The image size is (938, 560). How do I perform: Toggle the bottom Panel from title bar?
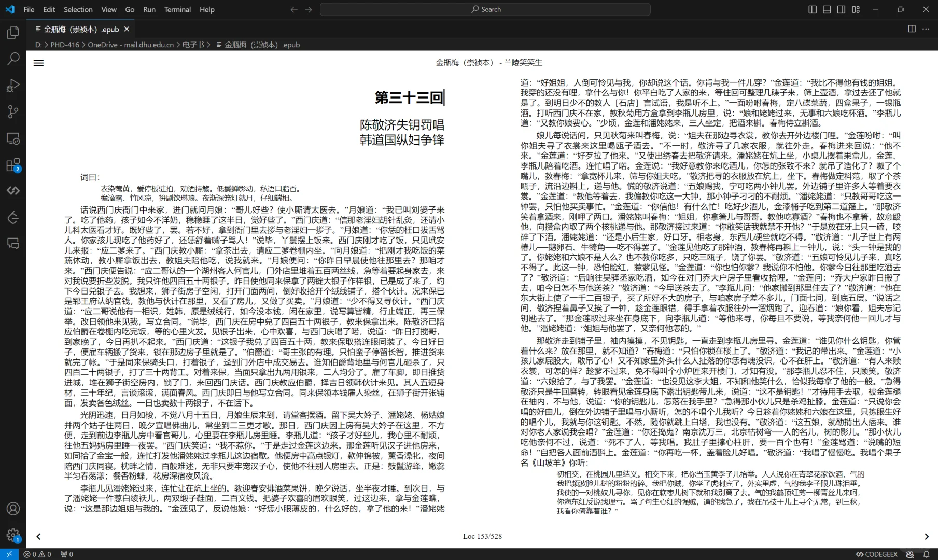[827, 9]
